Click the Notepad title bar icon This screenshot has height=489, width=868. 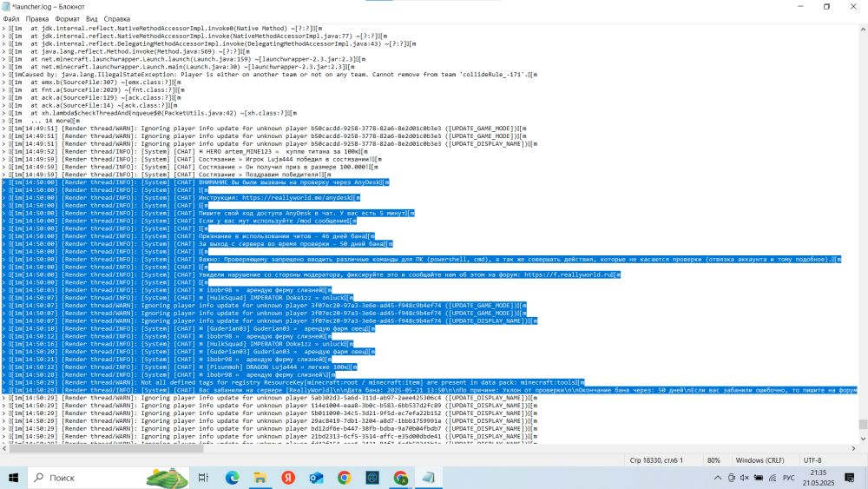(x=6, y=7)
